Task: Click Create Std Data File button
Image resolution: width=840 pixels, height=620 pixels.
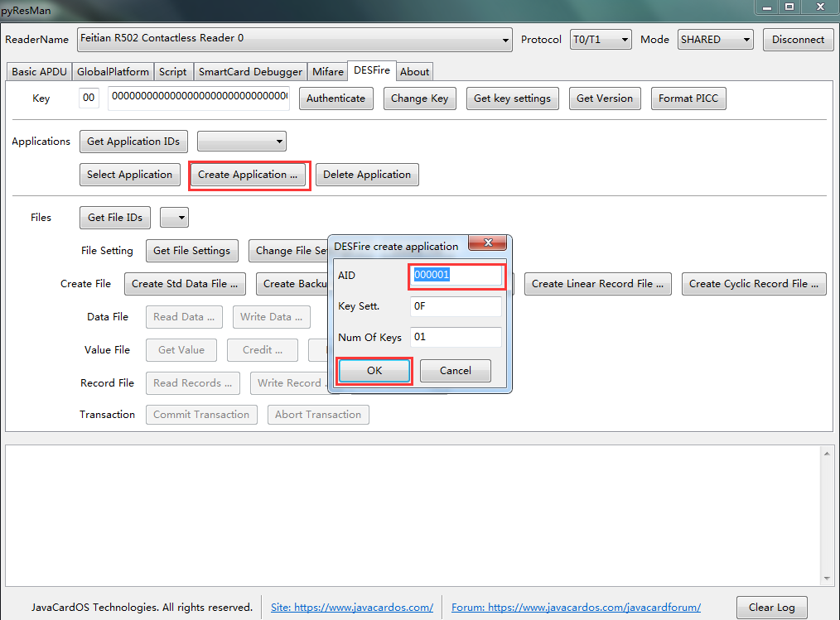Action: [185, 284]
